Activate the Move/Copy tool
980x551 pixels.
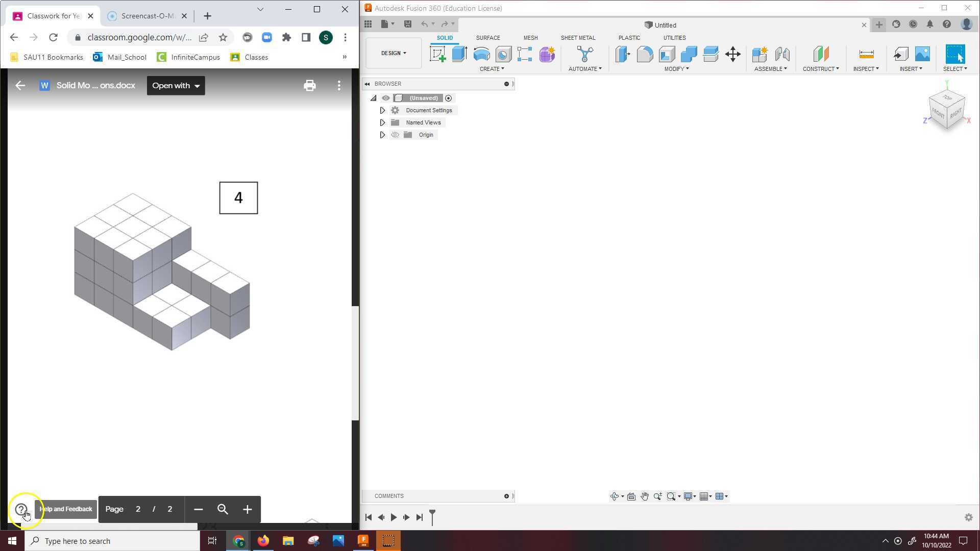pyautogui.click(x=732, y=55)
